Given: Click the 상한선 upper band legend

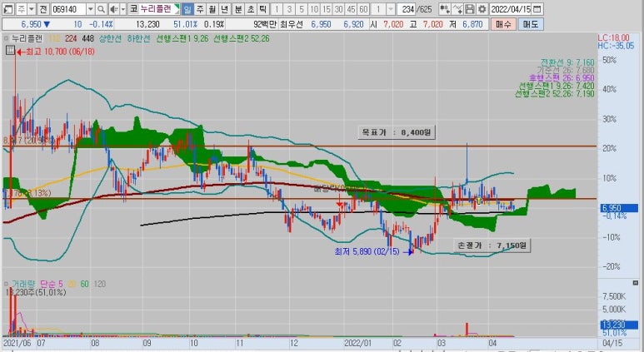Looking at the screenshot, I should [110, 38].
